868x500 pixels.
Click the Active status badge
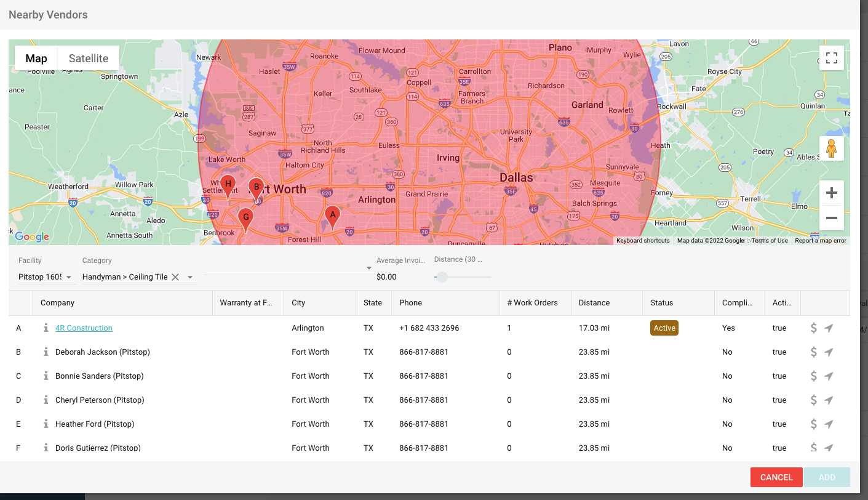[664, 328]
